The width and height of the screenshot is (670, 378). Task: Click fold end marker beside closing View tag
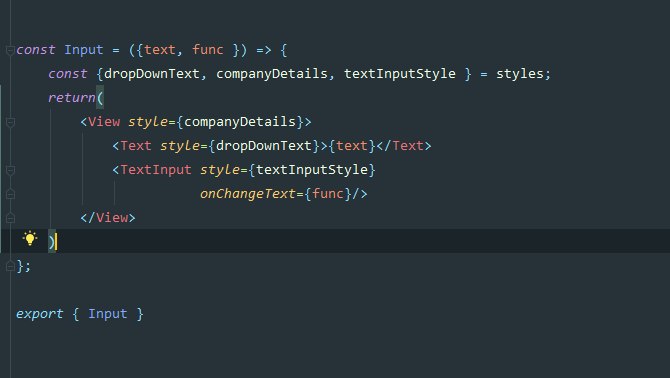tap(10, 218)
